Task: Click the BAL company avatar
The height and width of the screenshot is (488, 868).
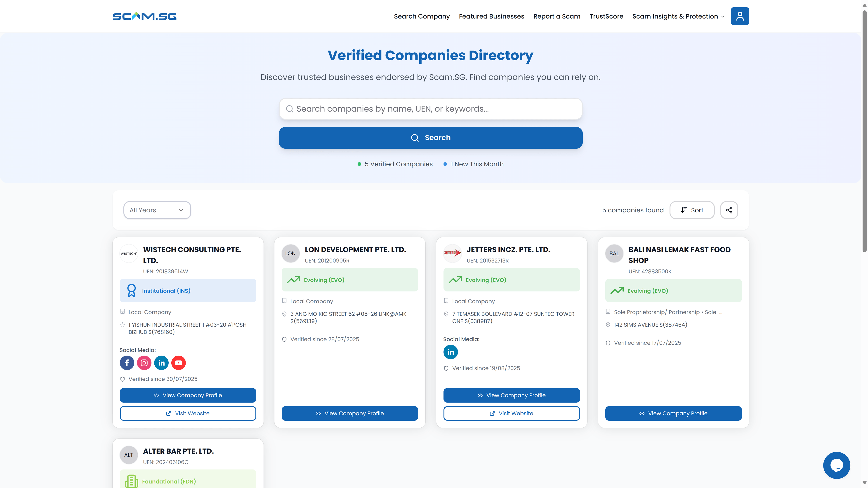Action: click(x=614, y=253)
